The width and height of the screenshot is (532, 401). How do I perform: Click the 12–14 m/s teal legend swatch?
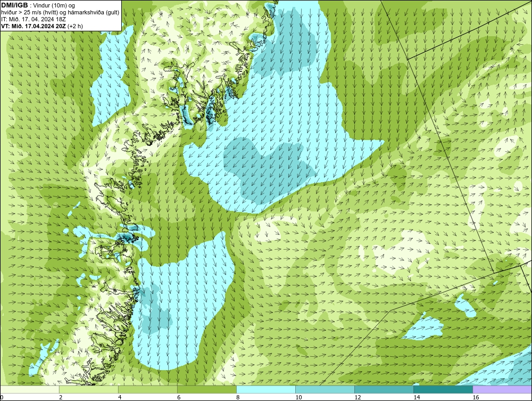click(x=384, y=389)
